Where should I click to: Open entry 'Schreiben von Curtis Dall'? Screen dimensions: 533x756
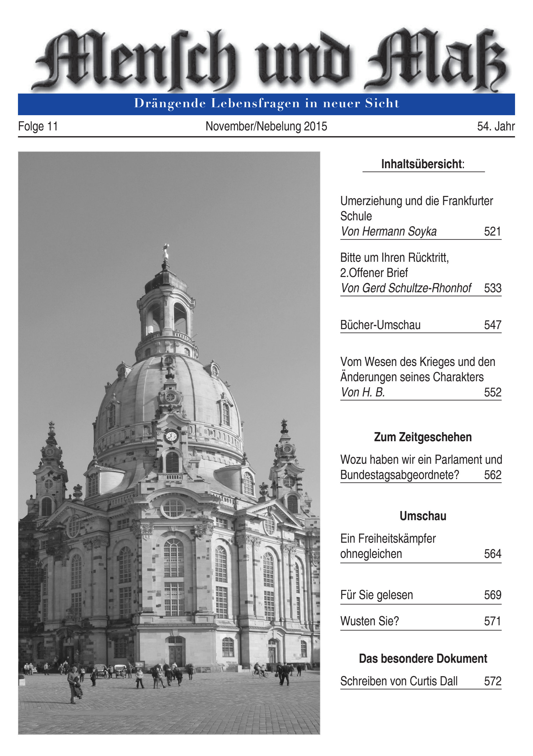point(399,681)
